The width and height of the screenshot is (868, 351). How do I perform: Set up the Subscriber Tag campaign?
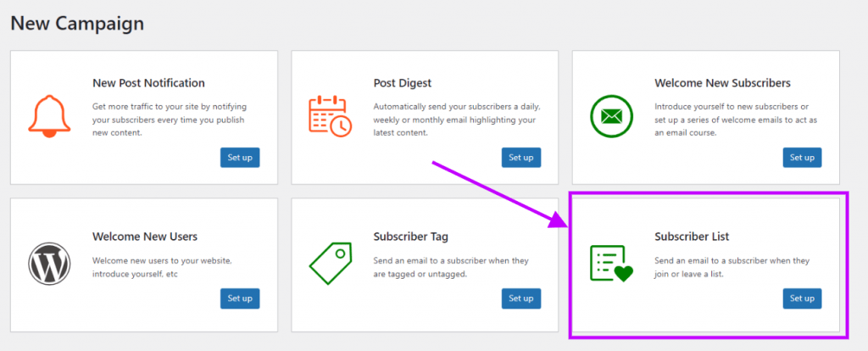click(x=521, y=298)
